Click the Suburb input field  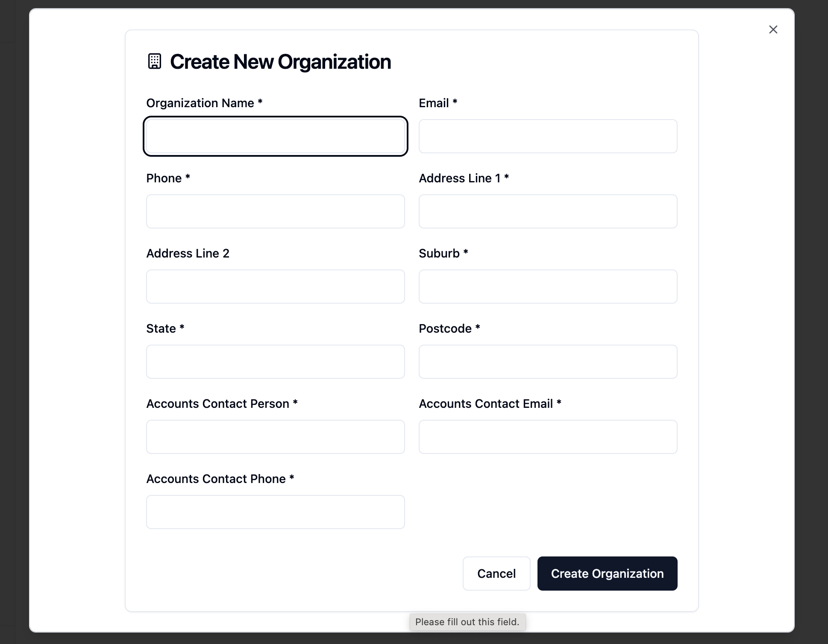(548, 287)
